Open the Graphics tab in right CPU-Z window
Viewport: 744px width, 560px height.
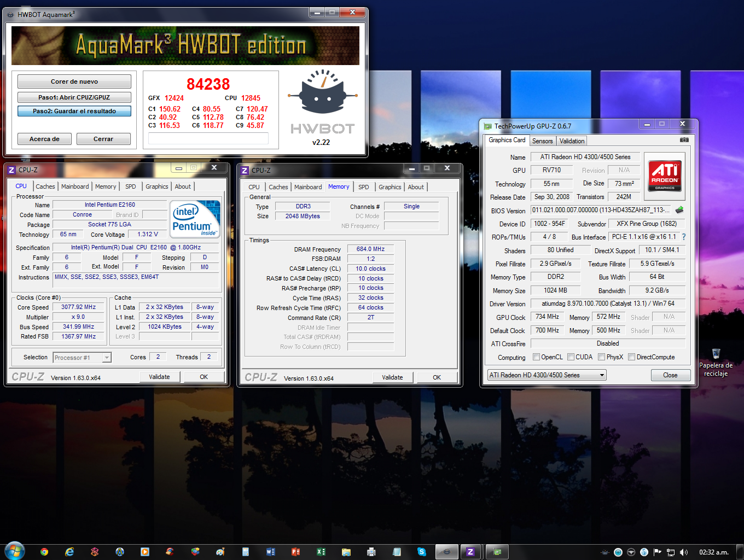point(390,187)
